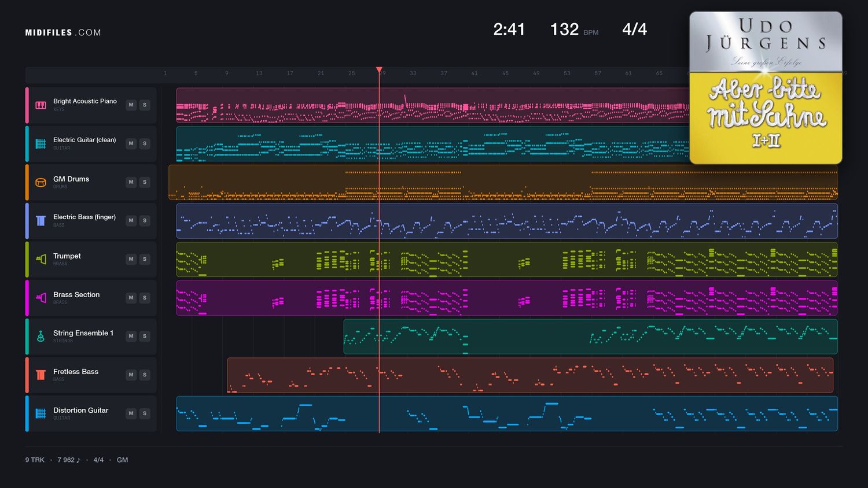Click the 4/4 time signature at top
This screenshot has height=488, width=868.
[x=634, y=29]
